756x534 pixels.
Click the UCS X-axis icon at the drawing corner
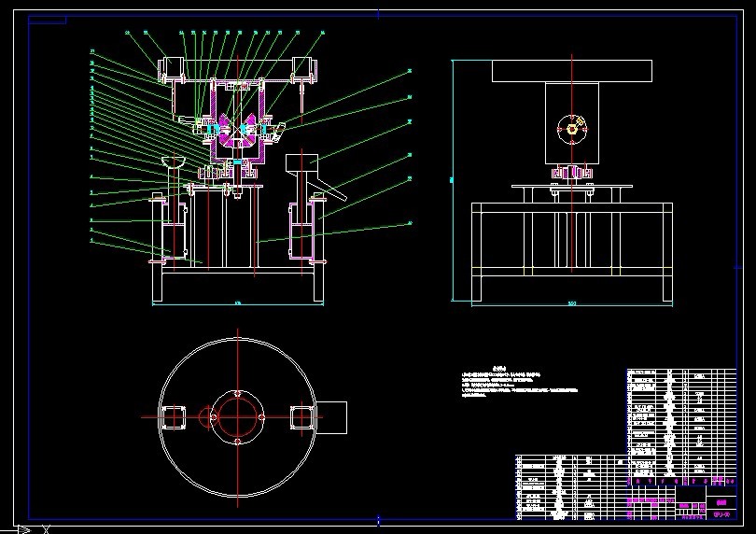point(25,529)
